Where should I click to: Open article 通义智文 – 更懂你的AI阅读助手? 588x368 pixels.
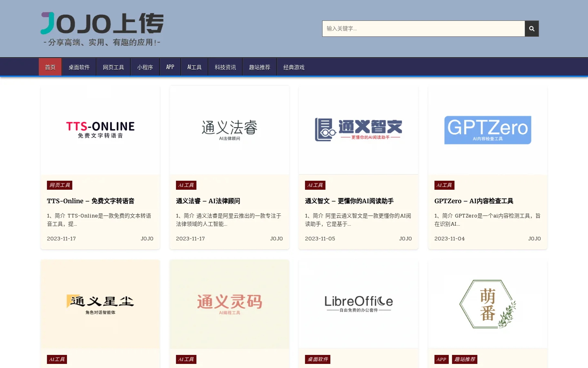[350, 201]
